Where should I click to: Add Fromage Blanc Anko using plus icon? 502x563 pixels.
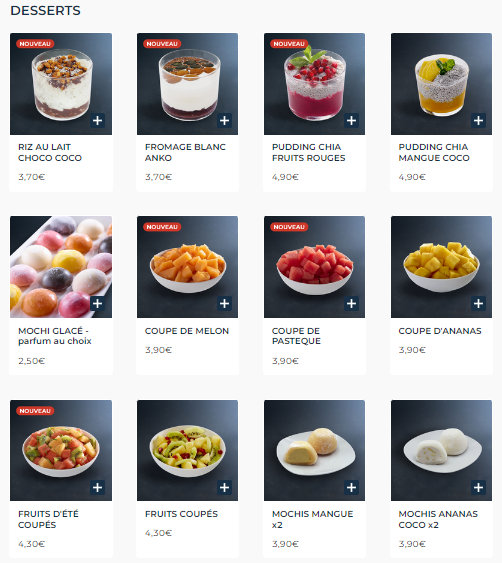[224, 121]
